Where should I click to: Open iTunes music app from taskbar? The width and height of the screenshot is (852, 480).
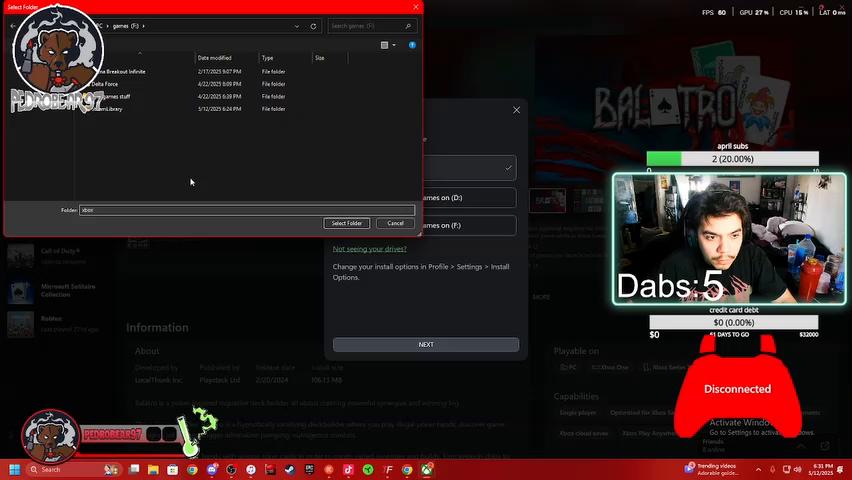251,470
